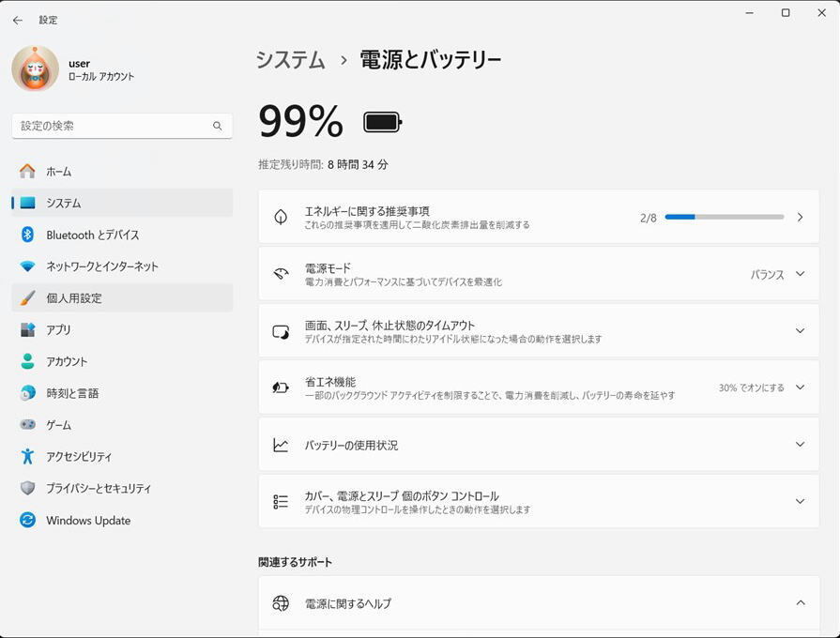Viewport: 840px width, 638px height.
Task: Click the Windows Update icon
Action: 27,520
